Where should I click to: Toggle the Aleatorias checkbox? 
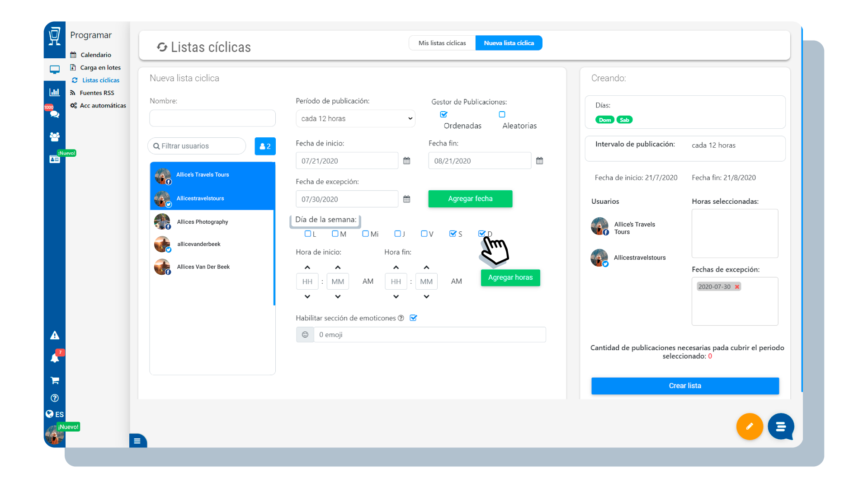[x=502, y=114]
